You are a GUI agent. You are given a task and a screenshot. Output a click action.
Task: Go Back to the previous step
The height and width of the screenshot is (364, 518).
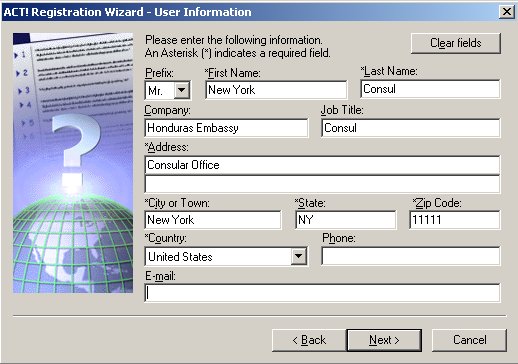click(309, 340)
